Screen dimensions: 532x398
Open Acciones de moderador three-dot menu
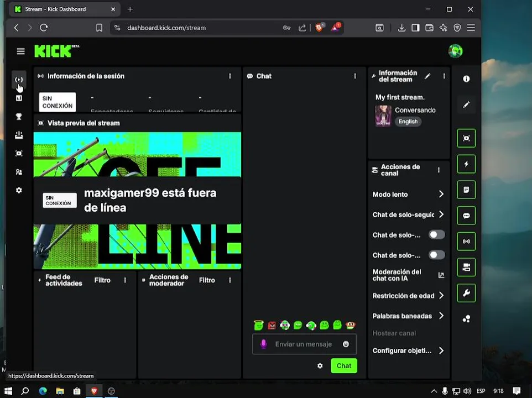click(x=230, y=280)
